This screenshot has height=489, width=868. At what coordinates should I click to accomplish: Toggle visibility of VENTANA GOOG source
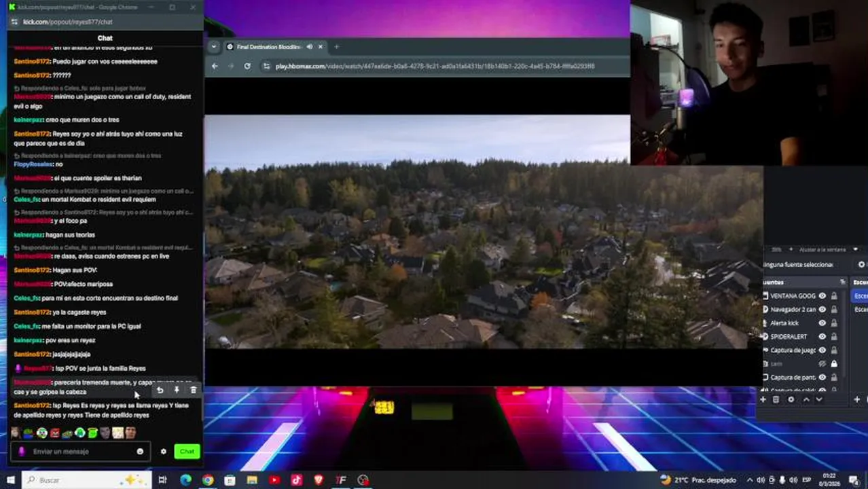pyautogui.click(x=822, y=295)
